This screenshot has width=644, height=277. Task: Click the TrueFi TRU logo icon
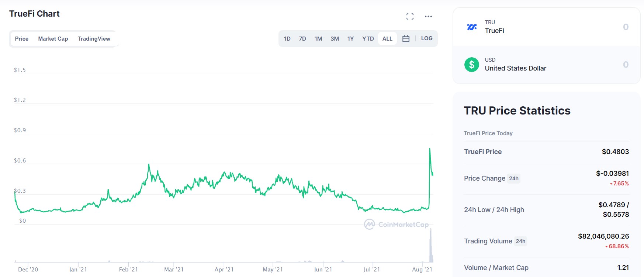pos(472,27)
